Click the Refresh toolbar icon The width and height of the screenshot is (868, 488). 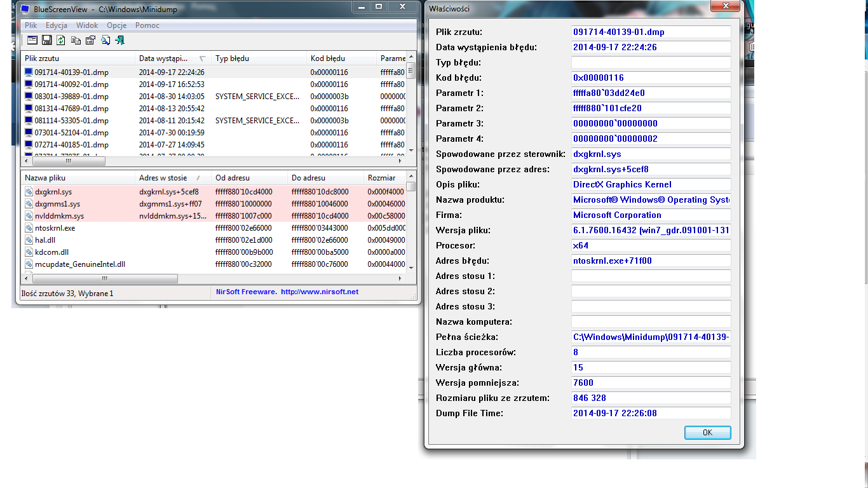tap(61, 40)
